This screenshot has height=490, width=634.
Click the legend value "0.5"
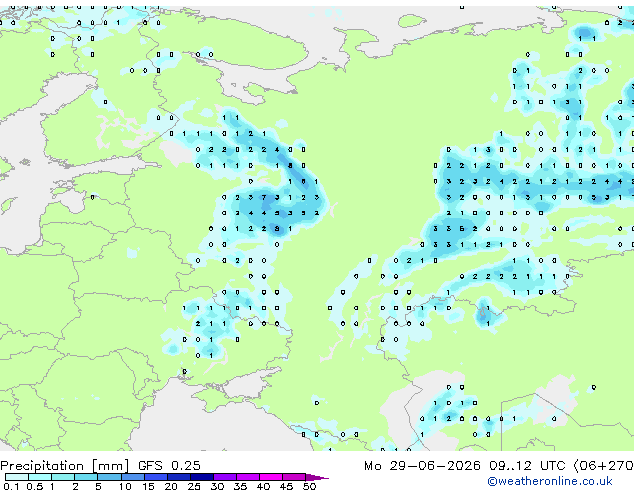(35, 486)
